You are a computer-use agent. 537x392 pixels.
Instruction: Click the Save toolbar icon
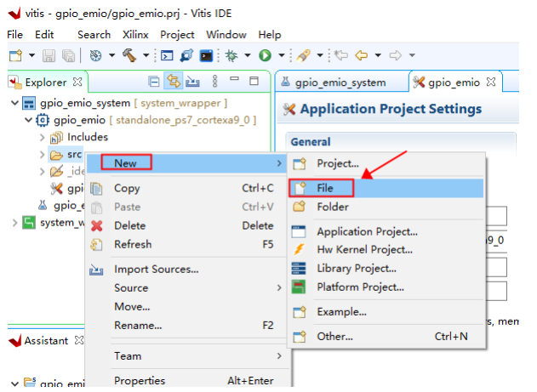pos(49,55)
